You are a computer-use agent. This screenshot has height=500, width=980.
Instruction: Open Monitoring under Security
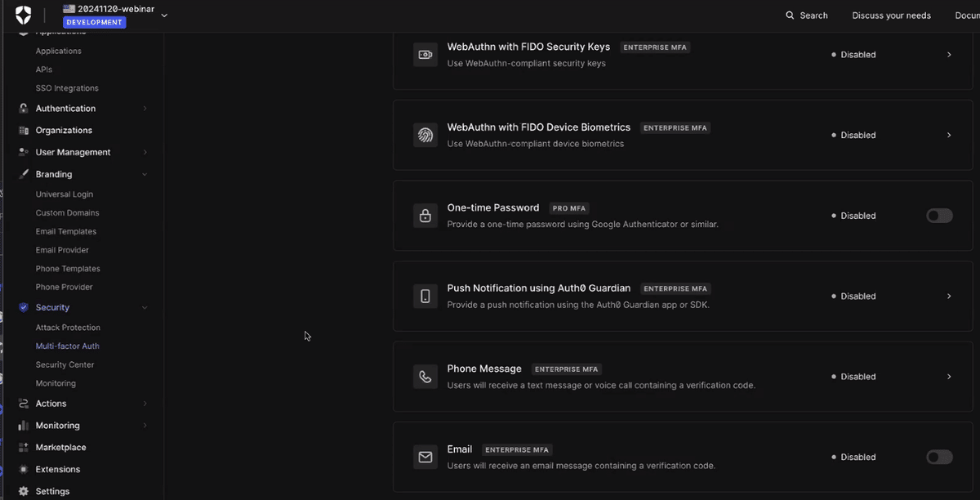point(56,384)
